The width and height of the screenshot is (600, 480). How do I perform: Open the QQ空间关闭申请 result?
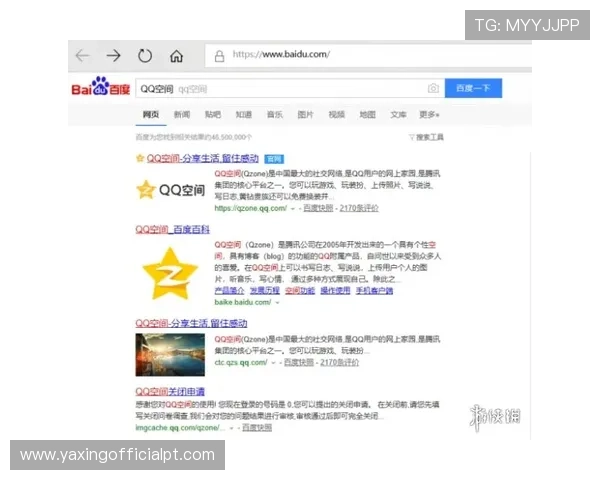coord(170,391)
